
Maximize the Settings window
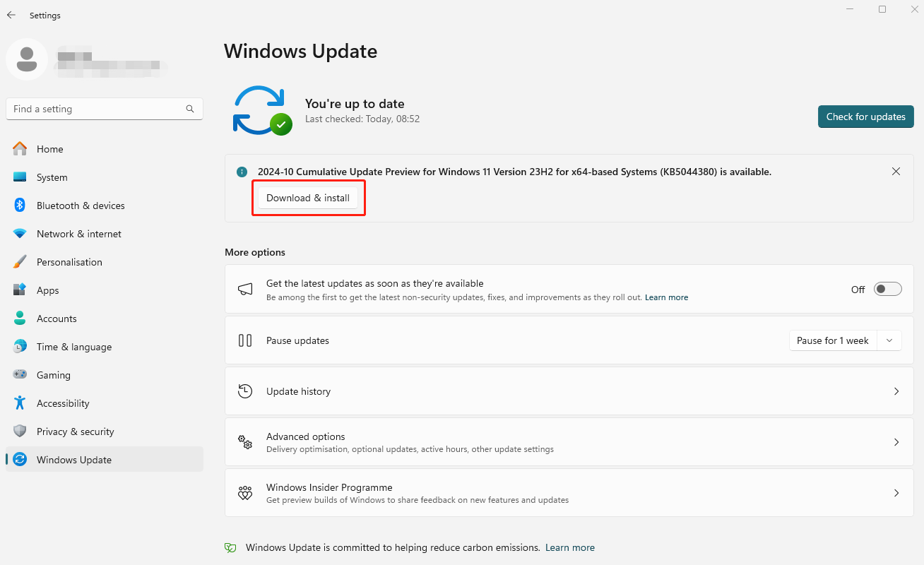(x=882, y=9)
